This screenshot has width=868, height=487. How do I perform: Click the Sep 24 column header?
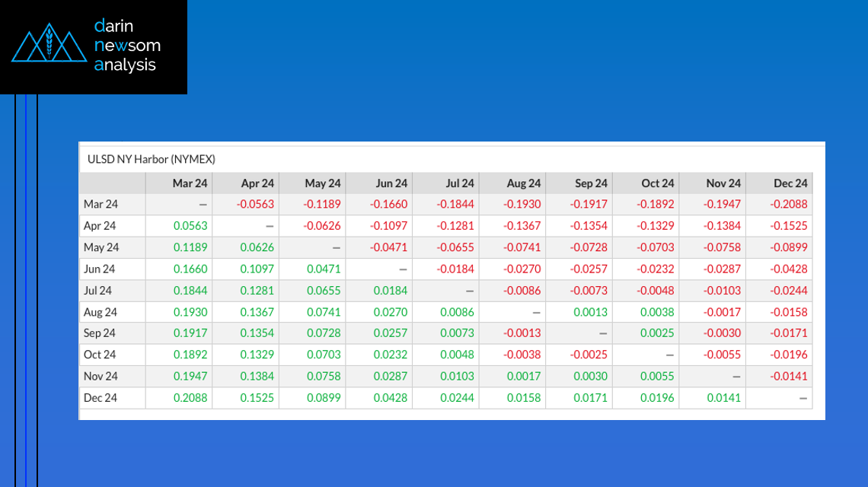click(591, 183)
